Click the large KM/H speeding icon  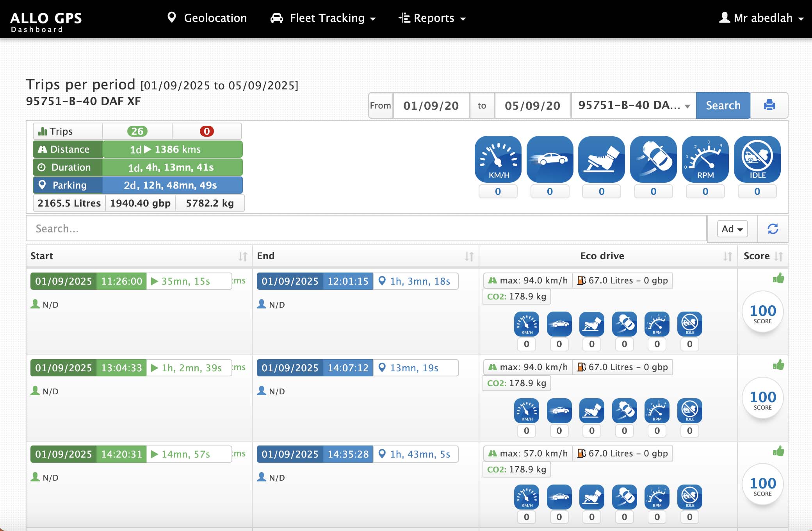[x=498, y=159]
